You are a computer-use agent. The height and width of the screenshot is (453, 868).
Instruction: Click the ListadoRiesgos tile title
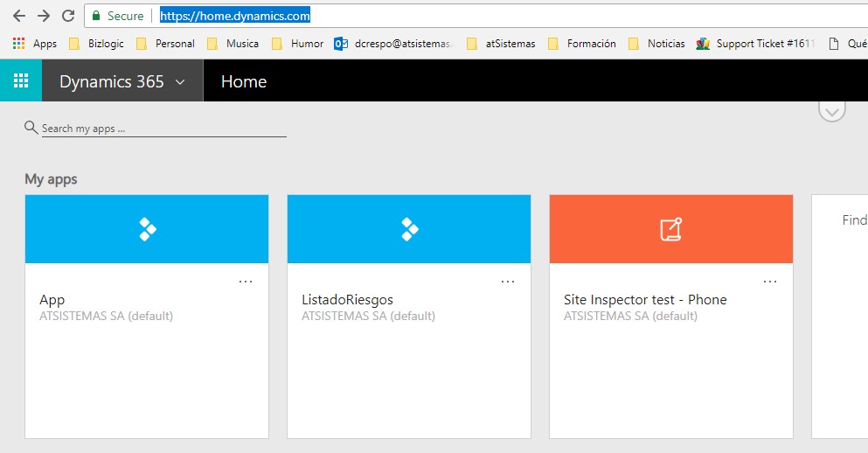coord(347,300)
